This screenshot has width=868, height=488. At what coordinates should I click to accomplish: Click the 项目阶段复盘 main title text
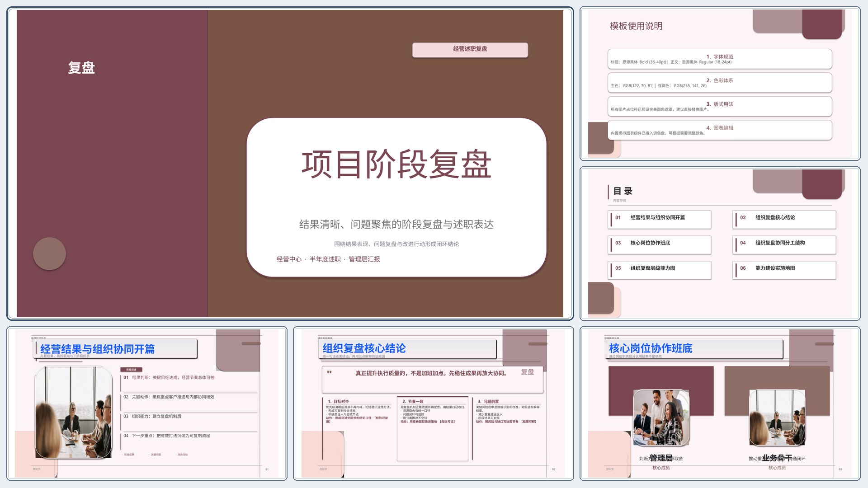coord(396,164)
